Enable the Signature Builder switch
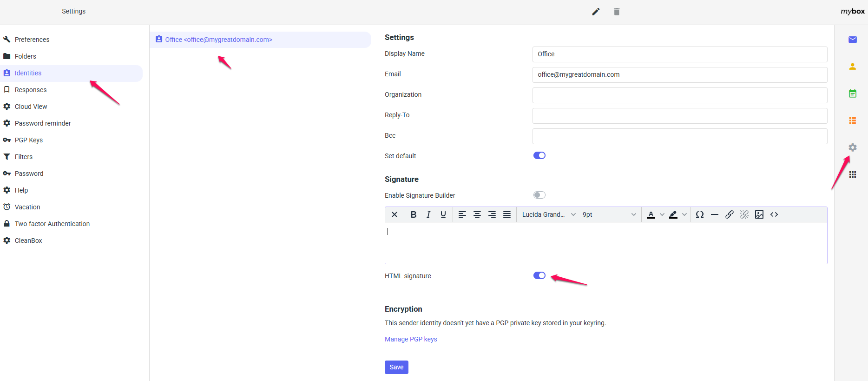Screen dimensions: 868x381 point(539,195)
